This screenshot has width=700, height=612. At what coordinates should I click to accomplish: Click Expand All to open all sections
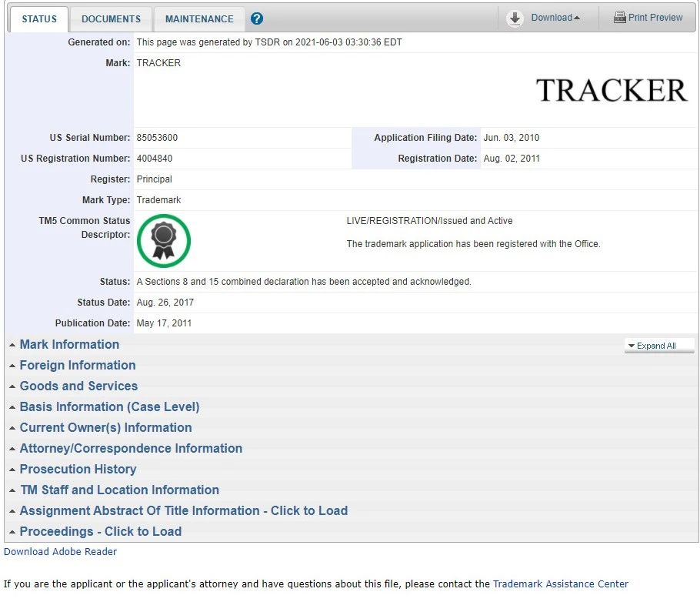pyautogui.click(x=656, y=346)
